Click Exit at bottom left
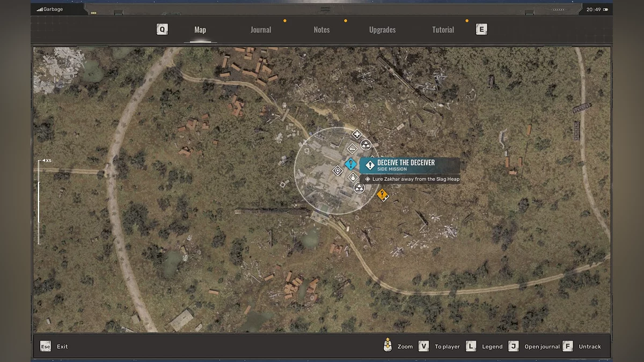The width and height of the screenshot is (644, 362). coord(54,346)
